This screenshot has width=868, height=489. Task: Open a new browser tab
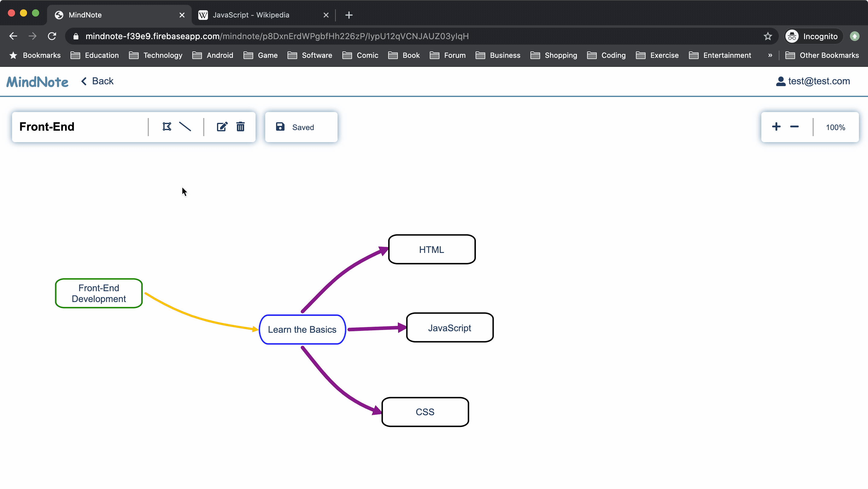click(x=349, y=15)
